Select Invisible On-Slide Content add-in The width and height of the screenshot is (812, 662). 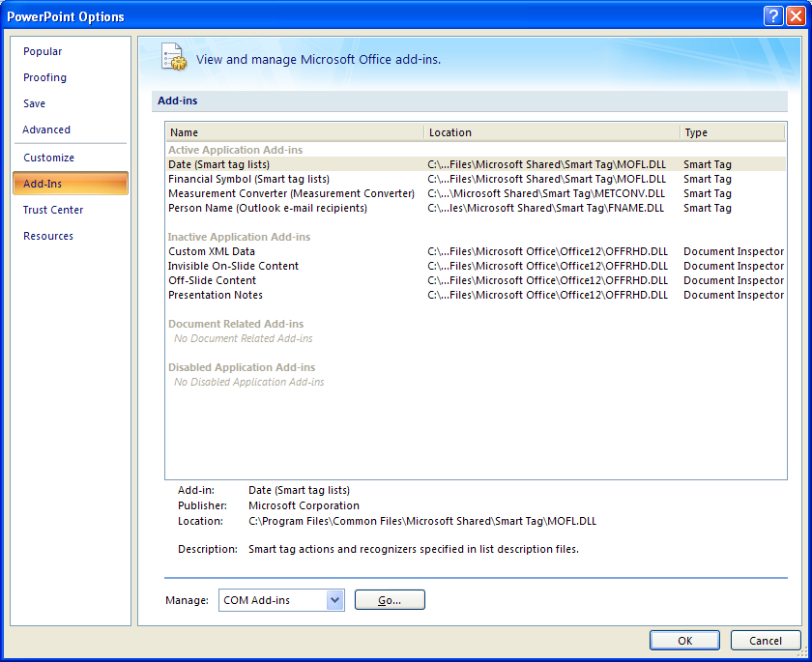(476, 266)
